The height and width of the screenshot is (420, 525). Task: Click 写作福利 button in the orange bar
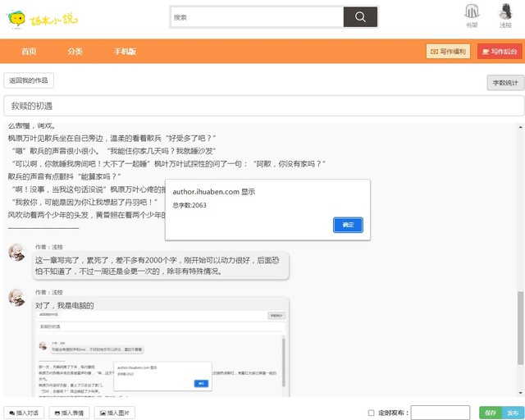448,52
